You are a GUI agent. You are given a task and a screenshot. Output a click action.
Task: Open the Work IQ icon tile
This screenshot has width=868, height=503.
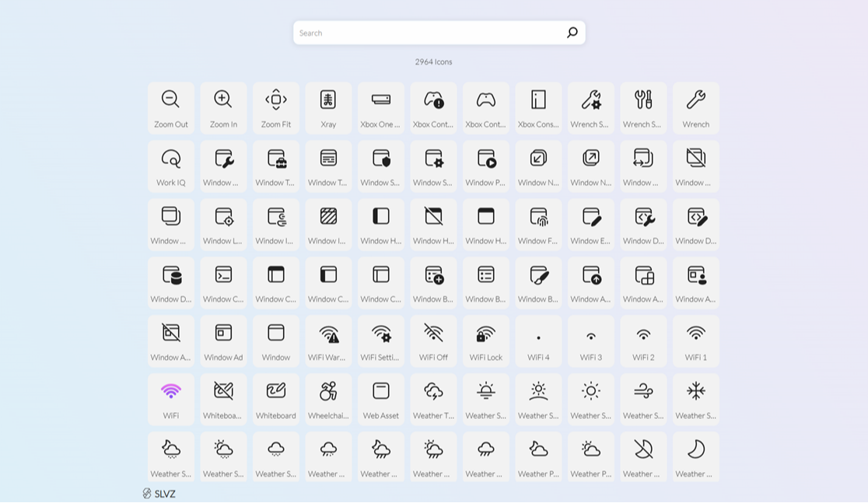coord(171,166)
